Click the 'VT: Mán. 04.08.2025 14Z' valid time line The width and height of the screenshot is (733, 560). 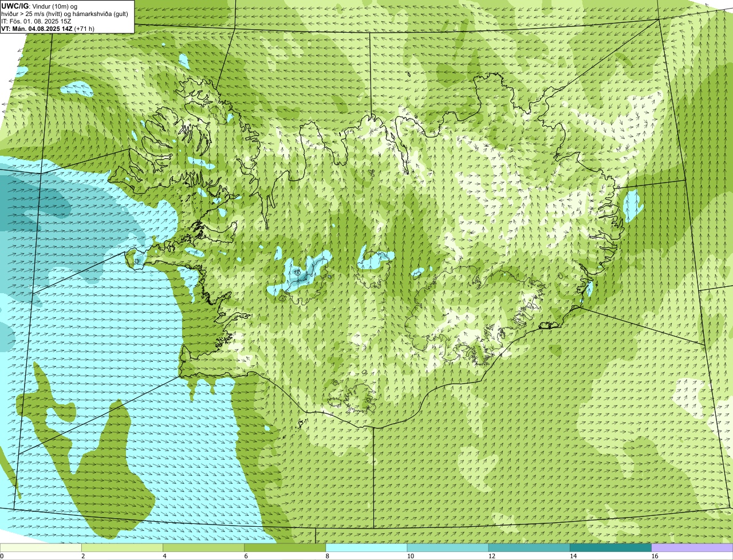(48, 29)
